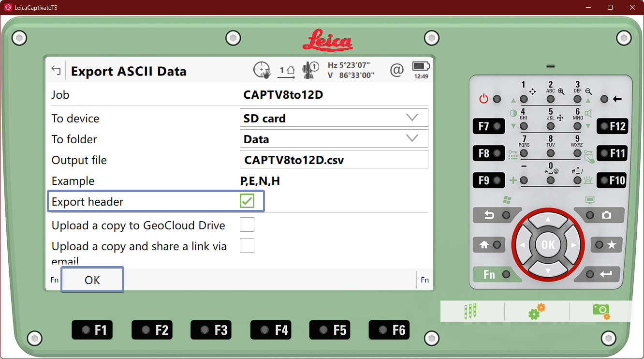Click the LeicaCaptivateTS app icon in title bar
Viewport: 644px width, 359px height.
point(8,7)
